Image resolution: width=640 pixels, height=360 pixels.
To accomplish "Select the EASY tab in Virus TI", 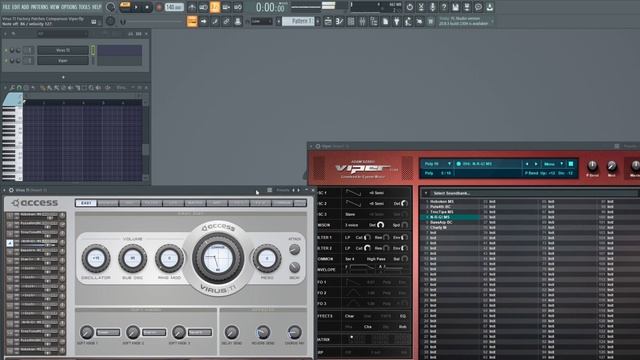I will [x=86, y=203].
